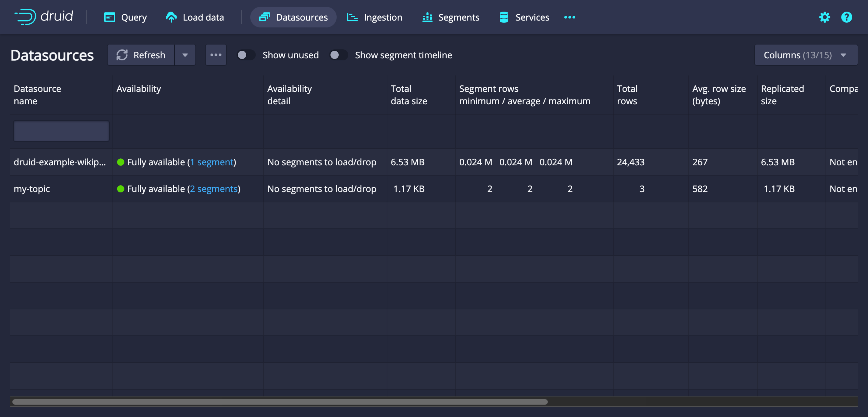Viewport: 868px width, 417px height.
Task: Expand the Refresh interval dropdown arrow
Action: click(x=185, y=55)
